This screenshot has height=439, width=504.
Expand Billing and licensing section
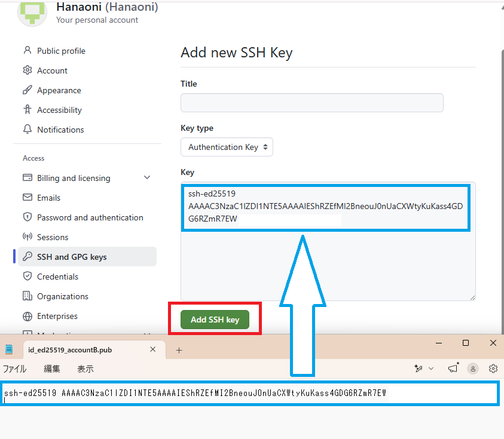pyautogui.click(x=147, y=177)
